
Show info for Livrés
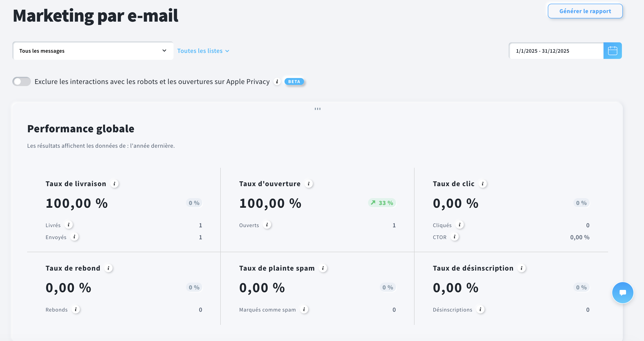coord(69,225)
